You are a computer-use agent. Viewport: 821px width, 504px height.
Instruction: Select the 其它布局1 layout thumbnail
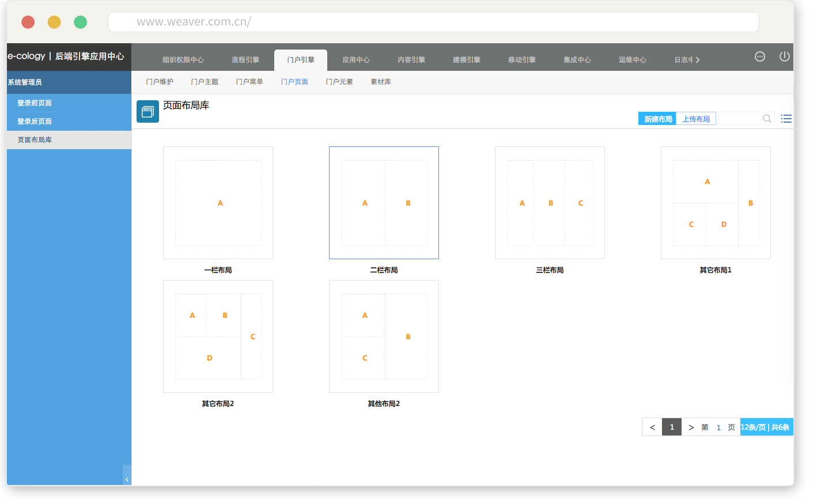716,203
